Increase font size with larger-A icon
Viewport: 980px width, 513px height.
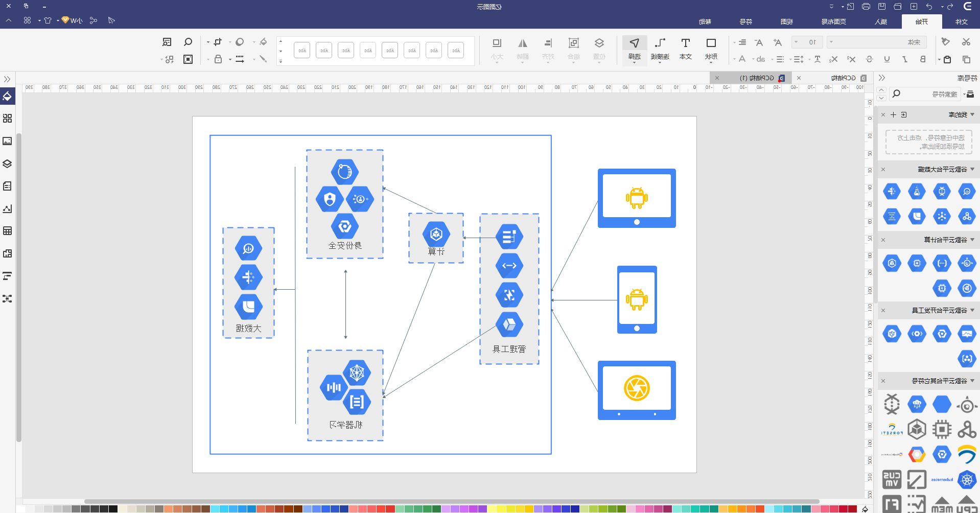778,42
